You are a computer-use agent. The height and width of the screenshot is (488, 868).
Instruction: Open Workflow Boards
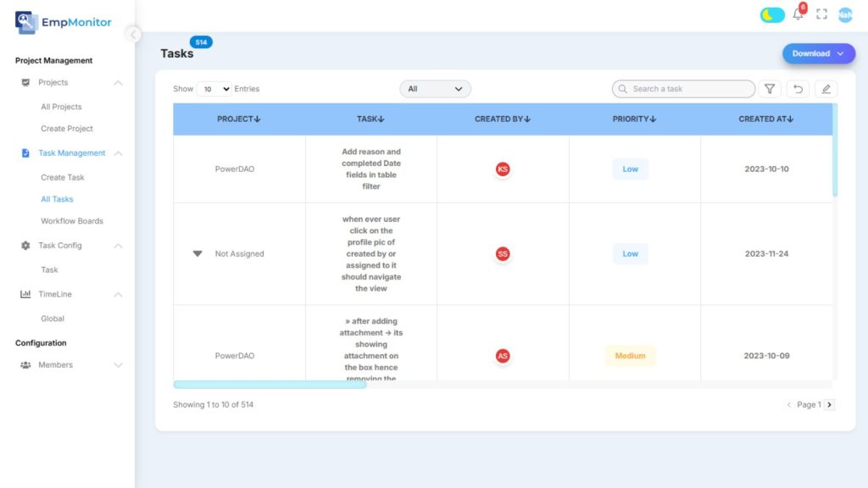tap(72, 221)
